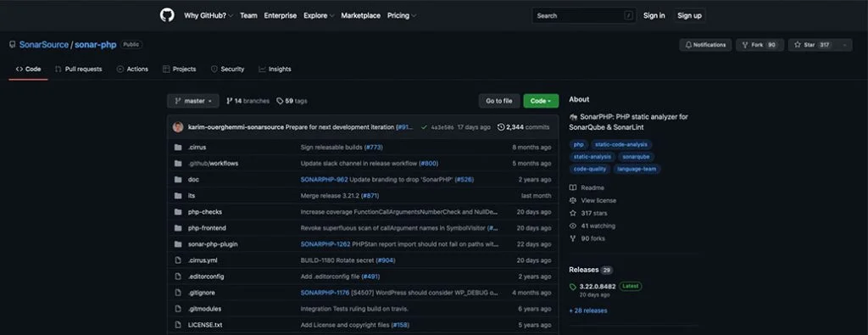Select the doc folder icon
This screenshot has width=868, height=335.
[x=178, y=180]
